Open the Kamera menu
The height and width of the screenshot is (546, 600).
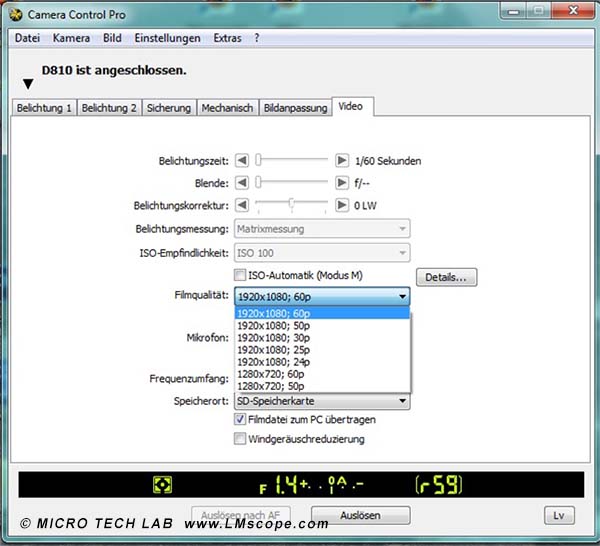[71, 38]
